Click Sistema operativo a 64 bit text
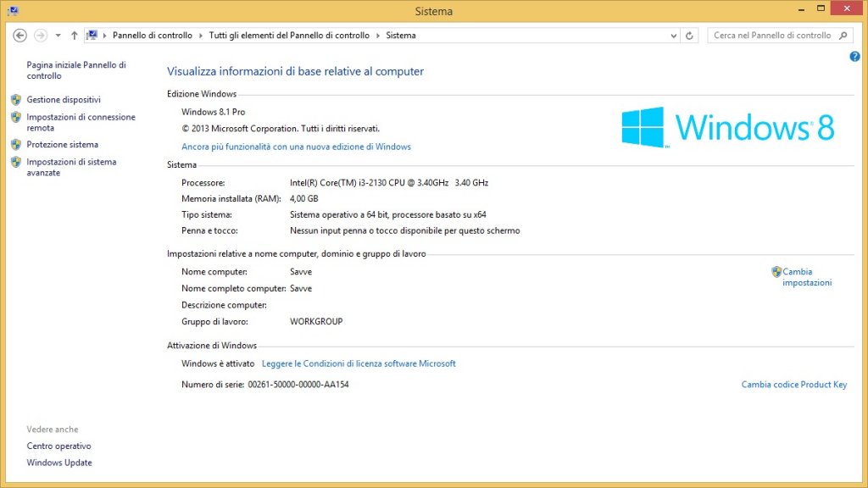 (x=388, y=214)
